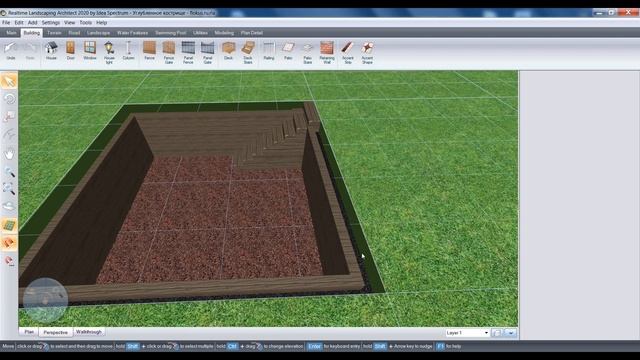This screenshot has height=360, width=640.
Task: Click the Undo icon in the ribbon
Action: (10, 51)
